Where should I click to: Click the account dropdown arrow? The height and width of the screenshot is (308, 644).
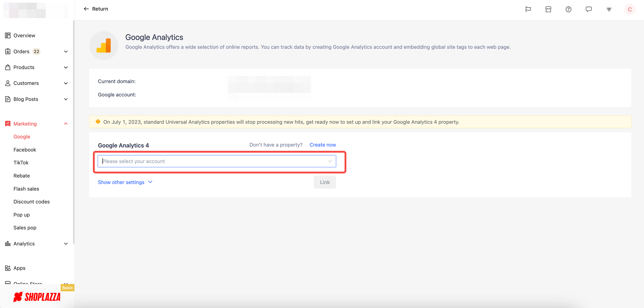coord(330,161)
